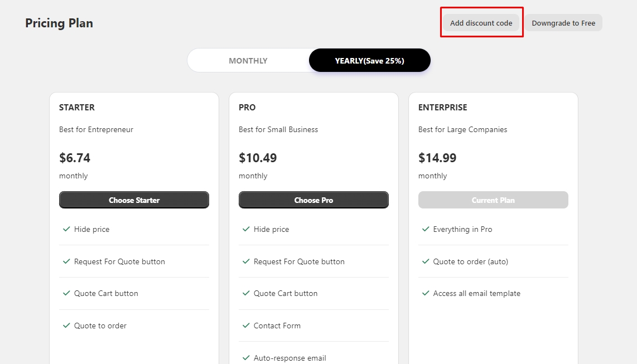The height and width of the screenshot is (364, 637).
Task: Click the Add discount code button
Action: 481,23
